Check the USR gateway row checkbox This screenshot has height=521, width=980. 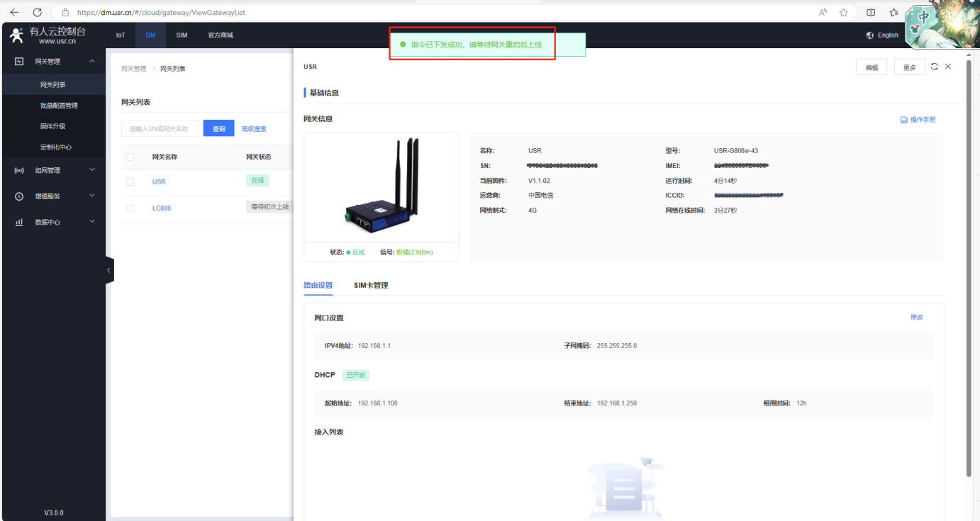click(130, 182)
